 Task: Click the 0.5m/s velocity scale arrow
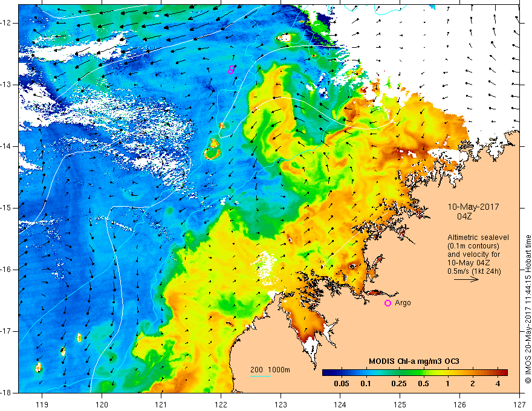pos(466,279)
